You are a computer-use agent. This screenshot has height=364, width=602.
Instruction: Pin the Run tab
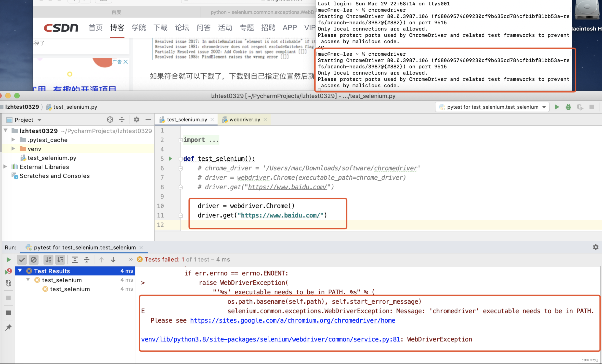(8, 327)
